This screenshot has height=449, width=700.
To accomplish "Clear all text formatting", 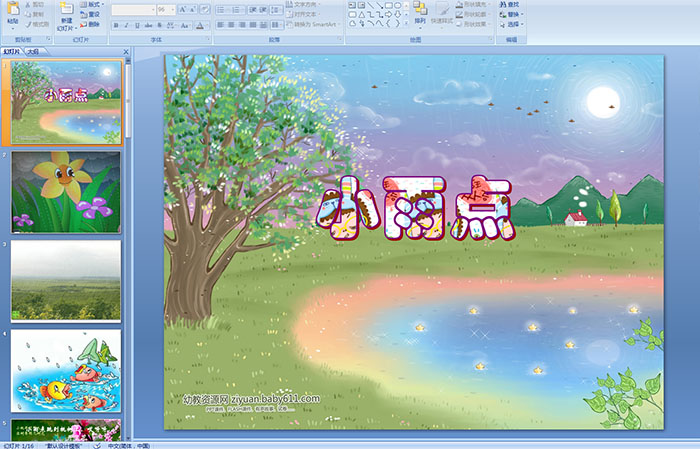I will [205, 9].
